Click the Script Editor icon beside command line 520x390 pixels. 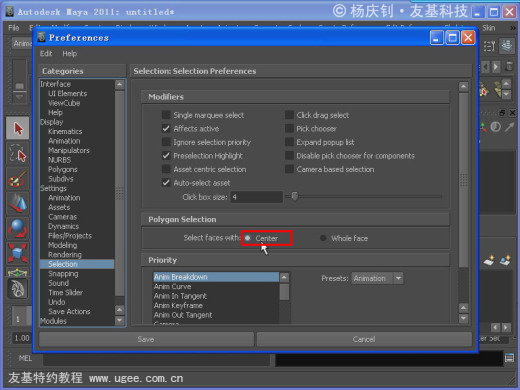509,358
